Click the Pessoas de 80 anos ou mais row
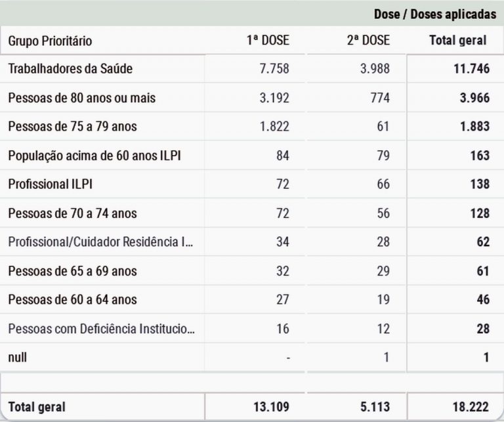Viewport: 504px width, 422px height. click(x=82, y=98)
